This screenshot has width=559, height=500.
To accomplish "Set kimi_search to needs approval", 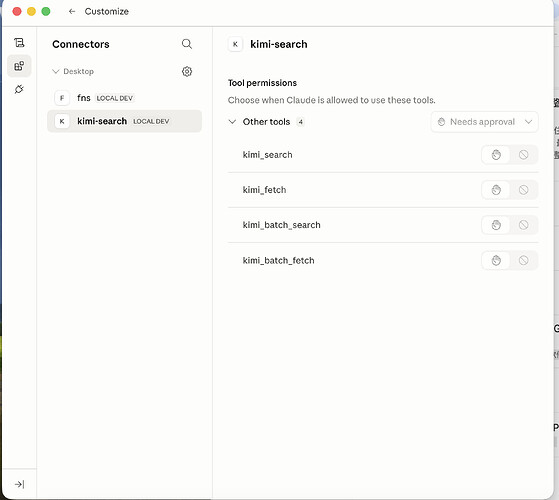I will 496,155.
